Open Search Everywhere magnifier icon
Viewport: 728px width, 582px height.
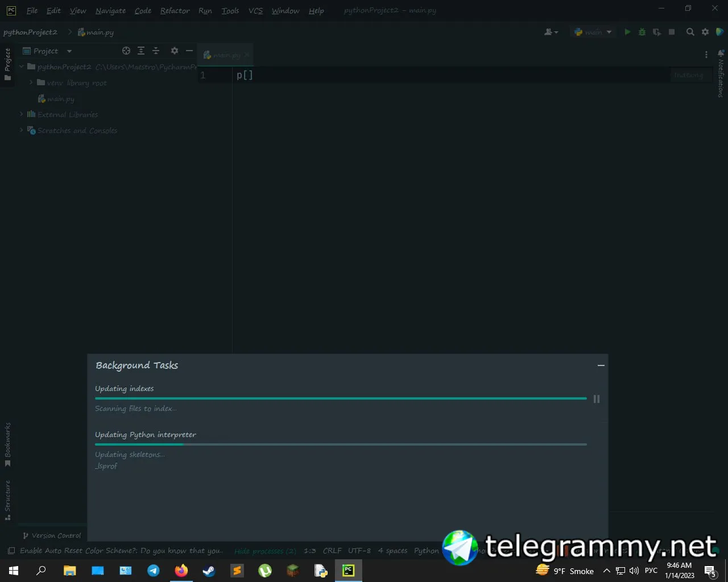pos(690,32)
